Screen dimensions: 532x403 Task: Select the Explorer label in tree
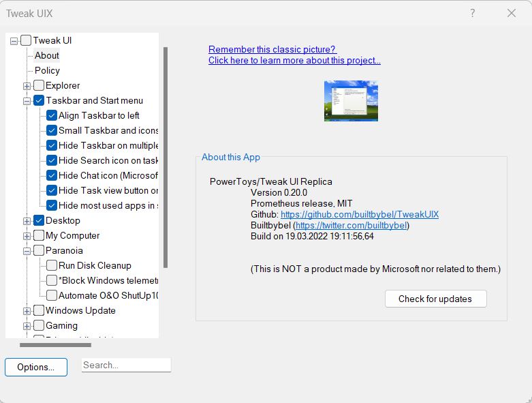point(63,85)
